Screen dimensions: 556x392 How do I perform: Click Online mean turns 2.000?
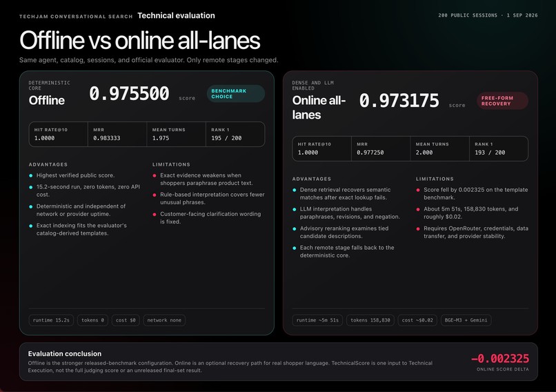424,153
